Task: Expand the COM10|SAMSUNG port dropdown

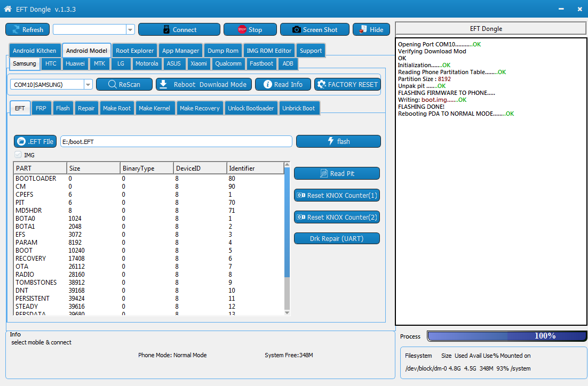Action: pos(88,85)
